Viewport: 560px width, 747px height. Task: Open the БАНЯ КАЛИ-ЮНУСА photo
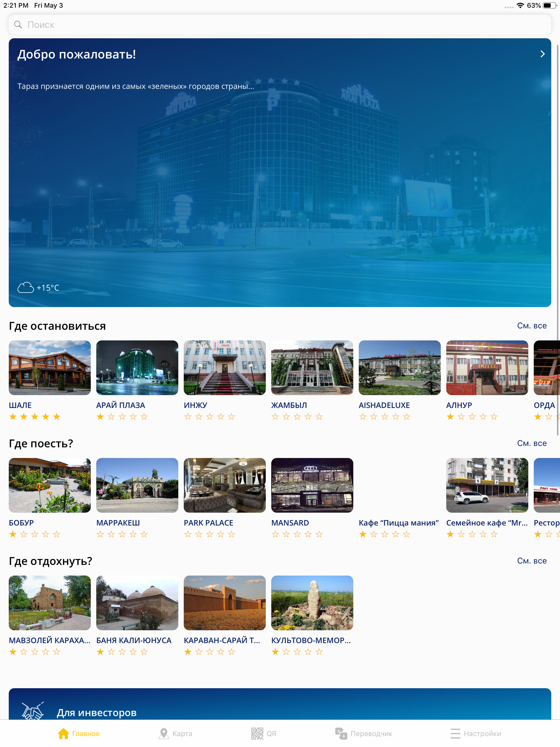click(x=137, y=603)
